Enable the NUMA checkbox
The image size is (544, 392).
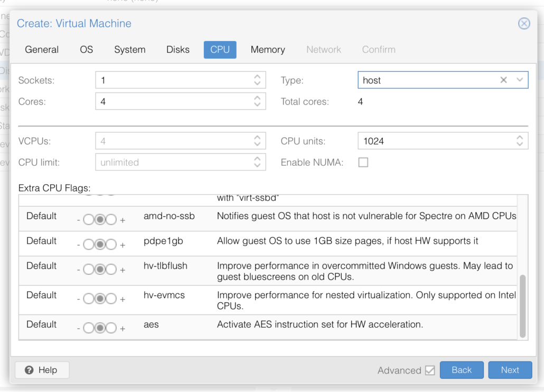click(x=363, y=162)
